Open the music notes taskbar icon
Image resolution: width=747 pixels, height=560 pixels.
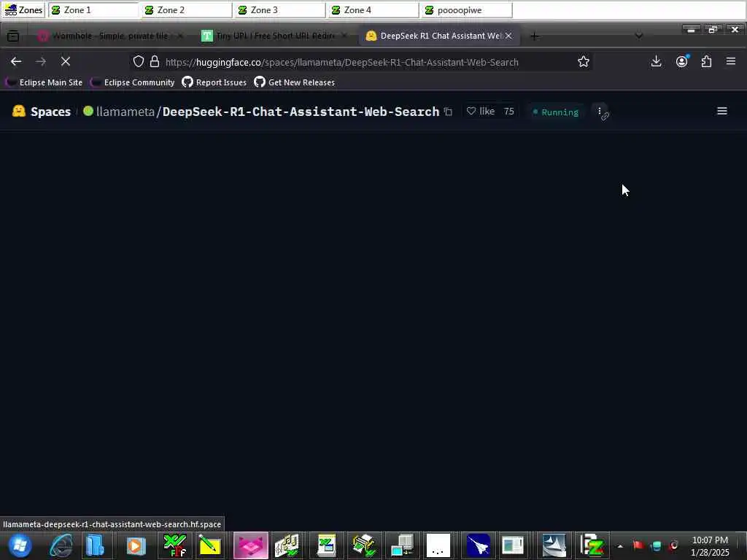click(287, 545)
